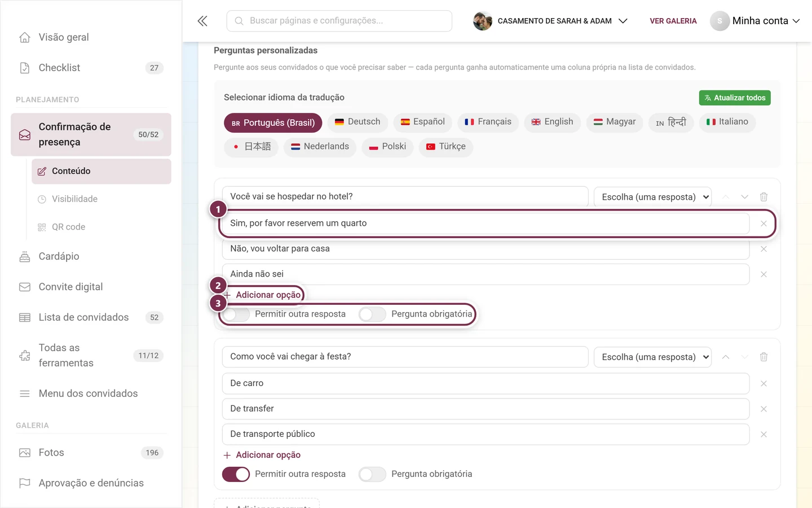Image resolution: width=812 pixels, height=508 pixels.
Task: Click the Convite digital envelope icon
Action: (25, 287)
